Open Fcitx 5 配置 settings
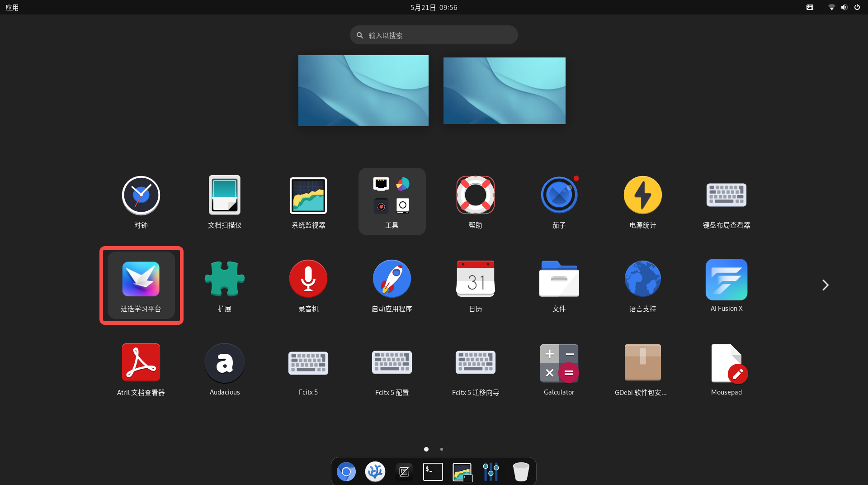The height and width of the screenshot is (485, 868). 392,369
